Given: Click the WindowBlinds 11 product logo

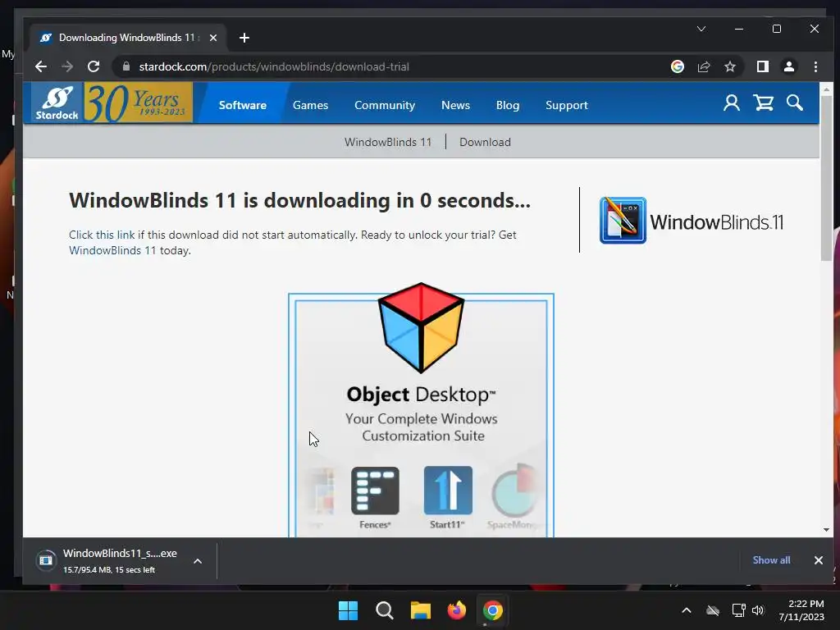Looking at the screenshot, I should [691, 220].
